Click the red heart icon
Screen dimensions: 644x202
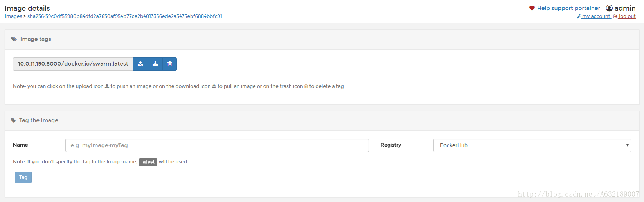click(532, 8)
